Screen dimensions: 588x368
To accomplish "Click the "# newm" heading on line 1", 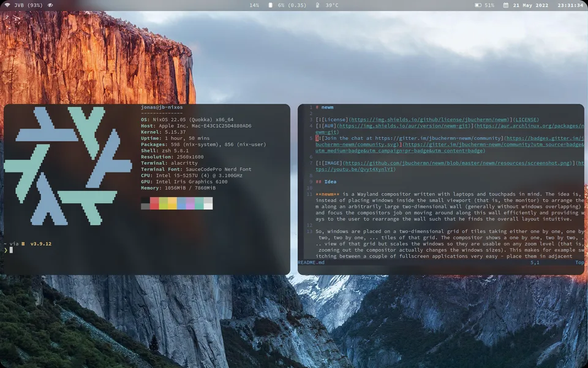I will click(x=325, y=107).
